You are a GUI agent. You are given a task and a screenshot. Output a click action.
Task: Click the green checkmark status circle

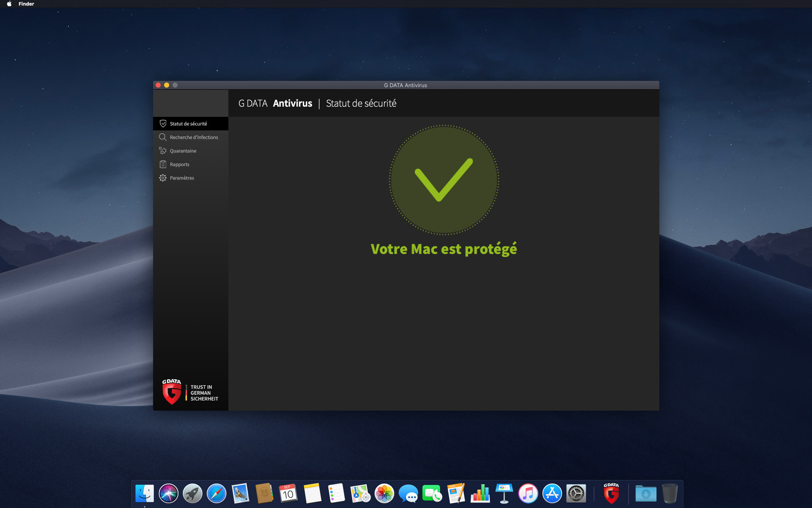click(x=444, y=179)
